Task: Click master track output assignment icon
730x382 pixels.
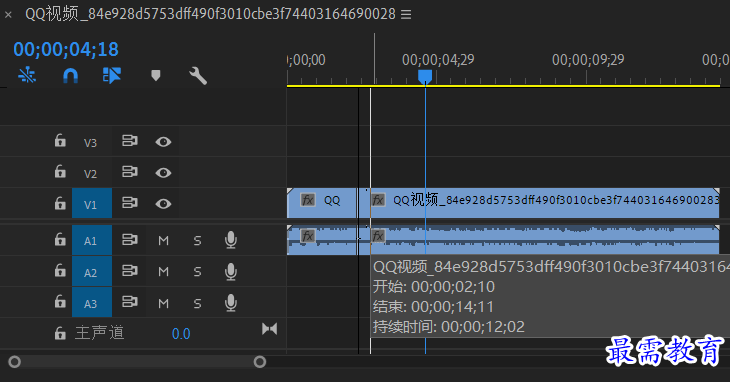Action: (270, 329)
